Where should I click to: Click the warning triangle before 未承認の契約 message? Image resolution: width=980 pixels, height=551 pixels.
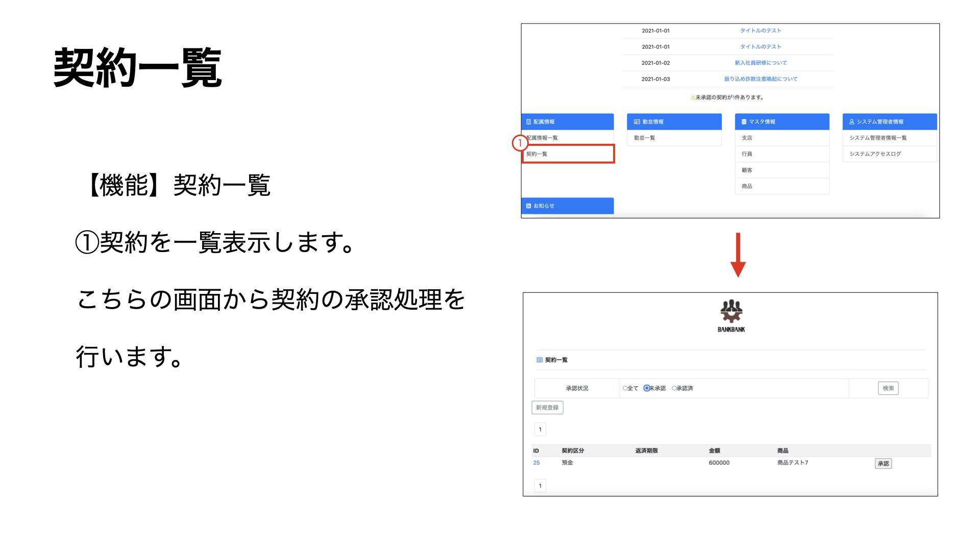(x=693, y=97)
